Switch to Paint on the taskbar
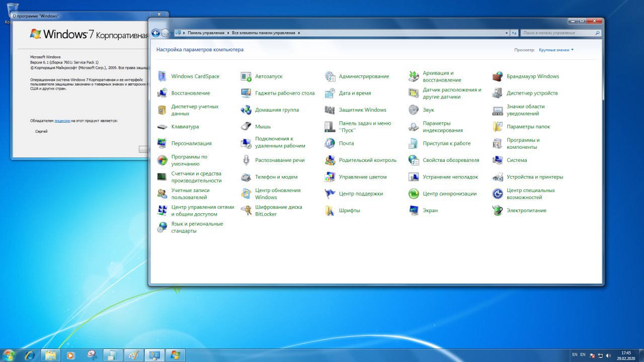Image resolution: width=644 pixels, height=362 pixels. [133, 355]
